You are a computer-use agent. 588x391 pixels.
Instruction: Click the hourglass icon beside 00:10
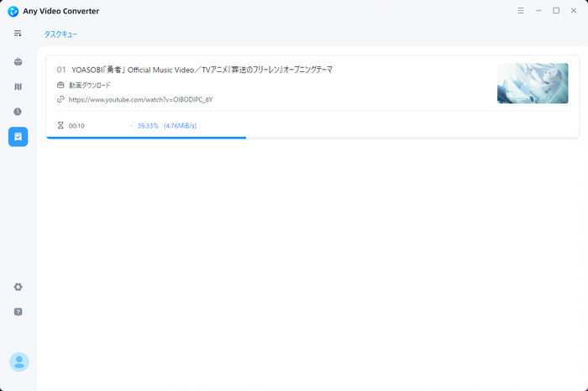(x=60, y=126)
